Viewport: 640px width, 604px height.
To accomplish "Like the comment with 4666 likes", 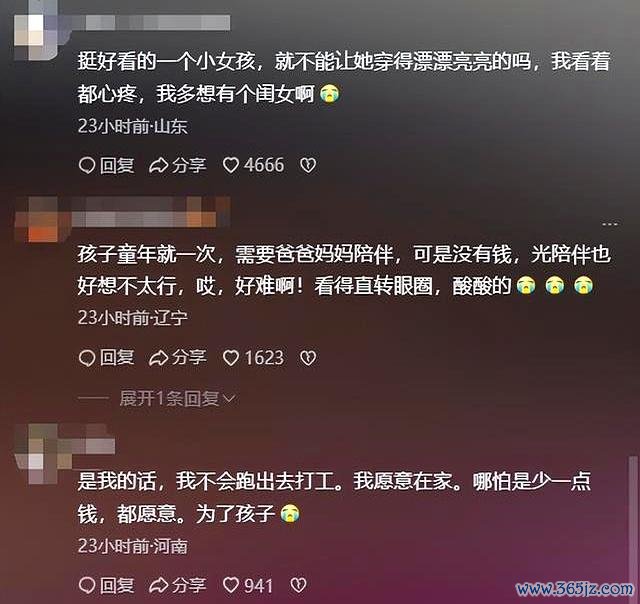I will tap(253, 165).
